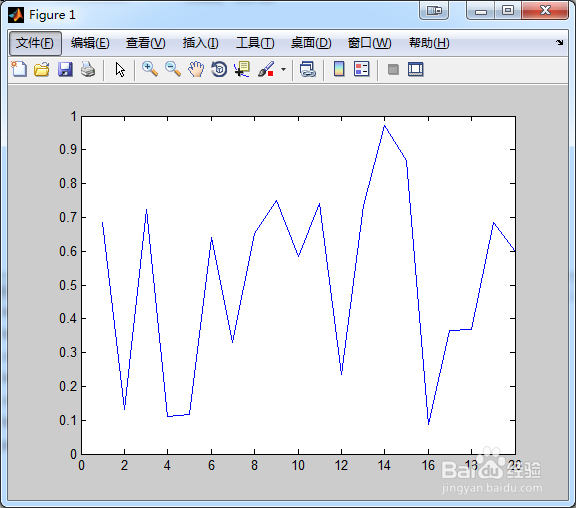Activate the Pan hand tool
576x508 pixels.
[196, 69]
